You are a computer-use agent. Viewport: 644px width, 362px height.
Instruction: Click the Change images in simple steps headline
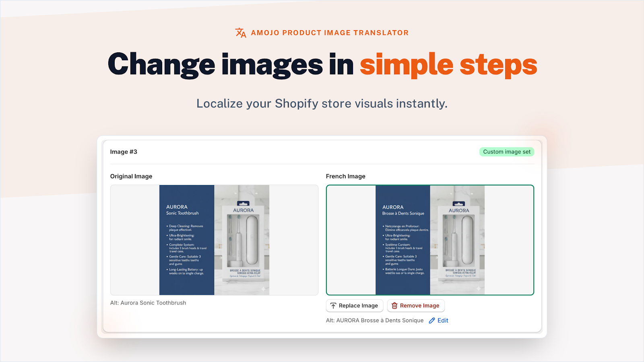coord(322,64)
